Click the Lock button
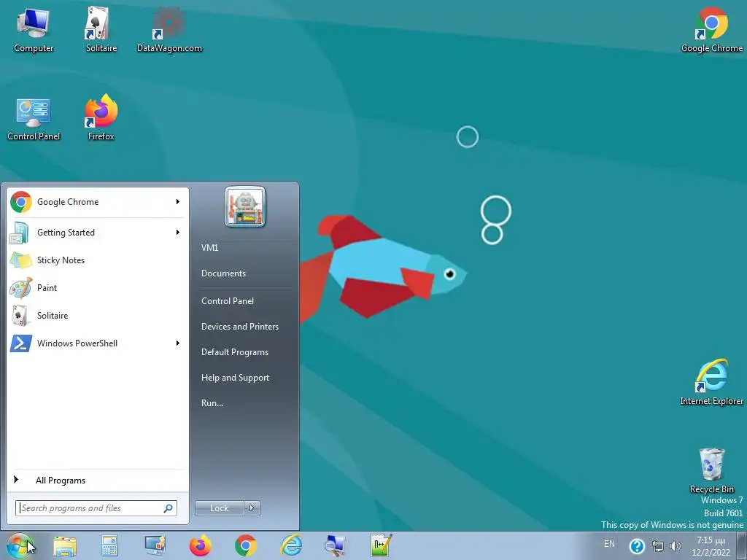 click(220, 508)
